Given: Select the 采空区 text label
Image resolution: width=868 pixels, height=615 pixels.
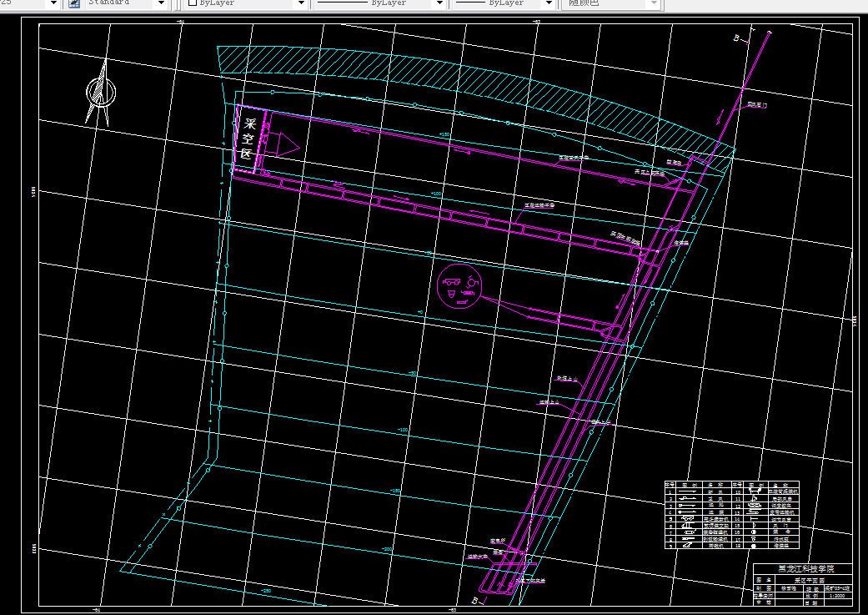Looking at the screenshot, I should click(x=248, y=139).
